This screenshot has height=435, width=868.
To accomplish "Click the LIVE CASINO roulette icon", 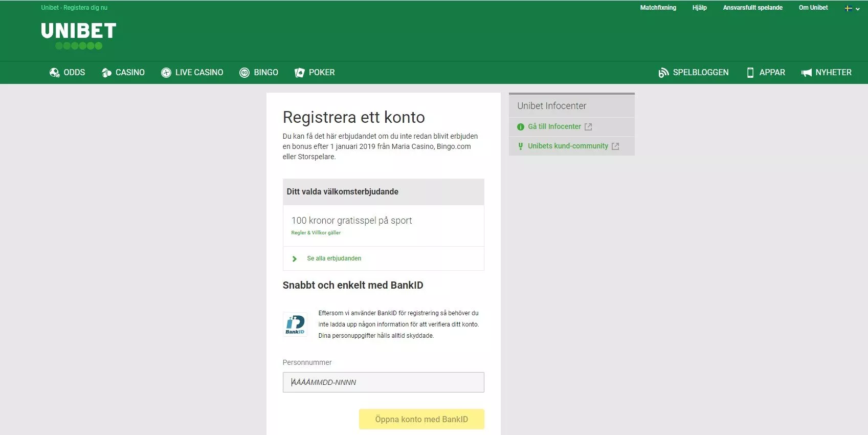I will [x=166, y=73].
